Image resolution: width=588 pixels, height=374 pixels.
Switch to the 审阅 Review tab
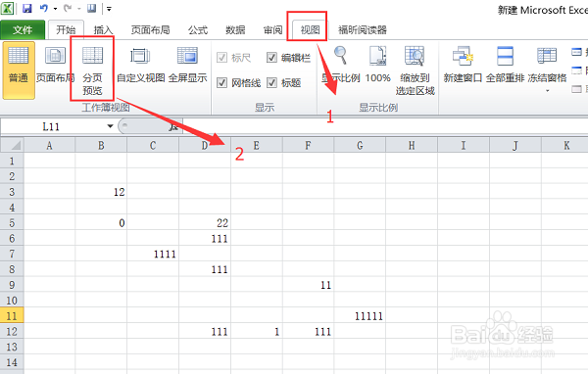272,29
